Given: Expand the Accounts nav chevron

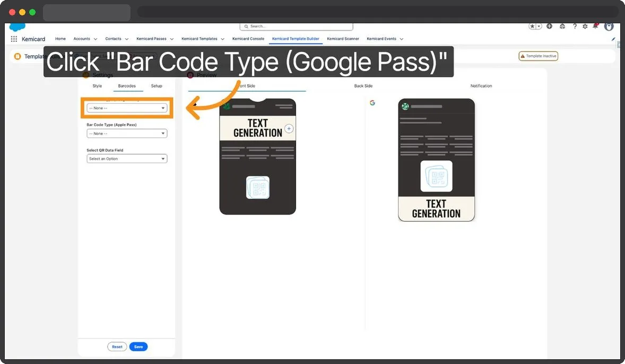Looking at the screenshot, I should coord(96,39).
